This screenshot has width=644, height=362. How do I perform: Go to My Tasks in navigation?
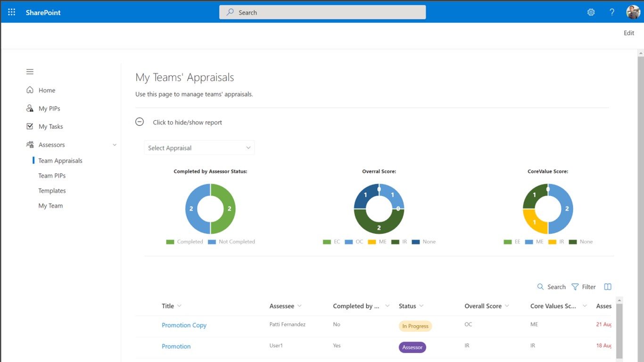pyautogui.click(x=50, y=126)
